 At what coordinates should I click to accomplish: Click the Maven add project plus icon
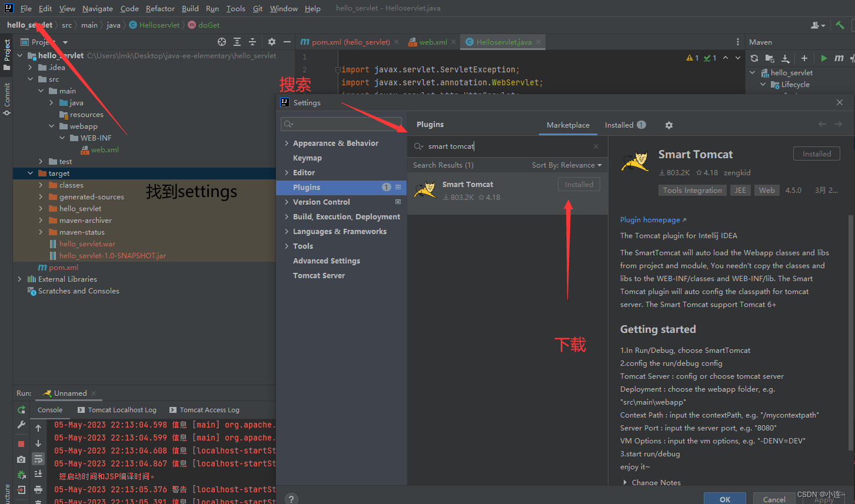point(804,58)
